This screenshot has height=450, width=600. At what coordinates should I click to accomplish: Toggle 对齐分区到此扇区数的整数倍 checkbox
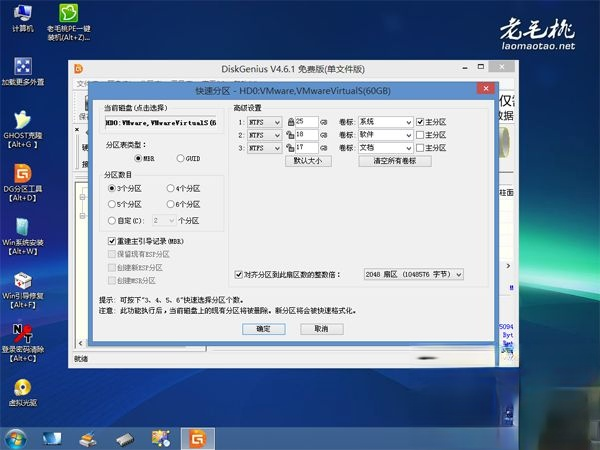(x=239, y=275)
